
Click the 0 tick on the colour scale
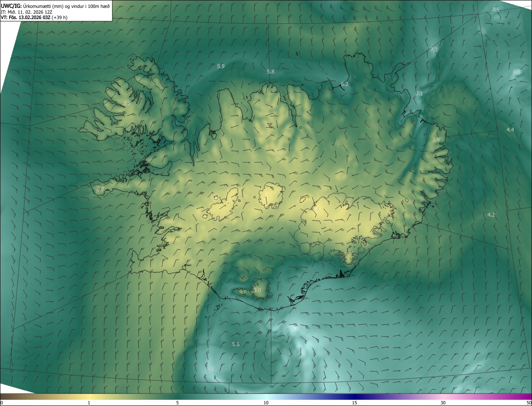tap(2, 403)
